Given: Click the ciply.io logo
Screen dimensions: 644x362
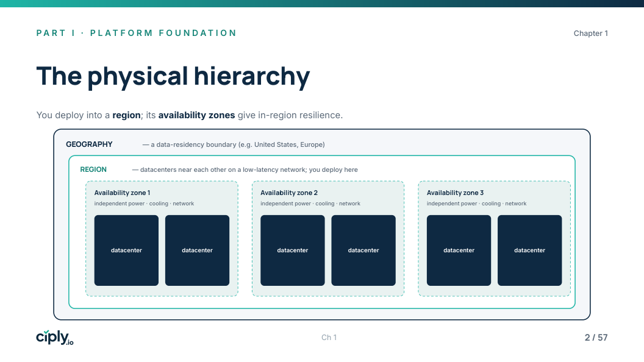Looking at the screenshot, I should [x=55, y=338].
